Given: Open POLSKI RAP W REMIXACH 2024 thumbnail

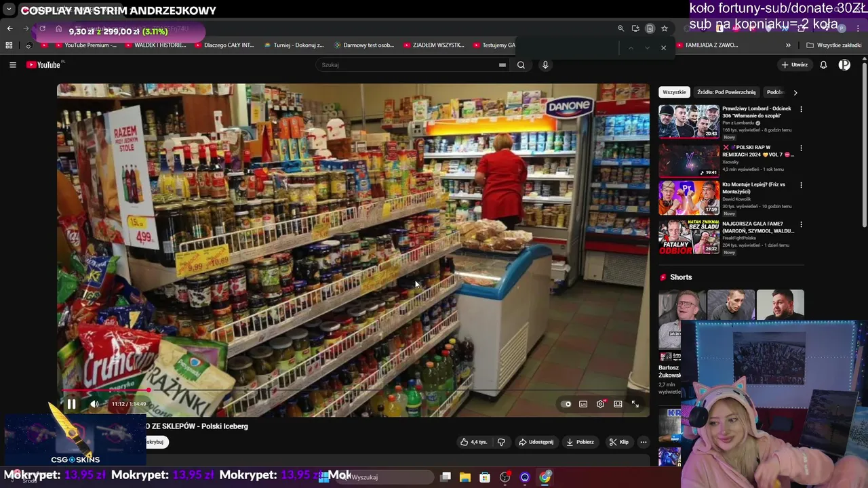Looking at the screenshot, I should coord(689,160).
